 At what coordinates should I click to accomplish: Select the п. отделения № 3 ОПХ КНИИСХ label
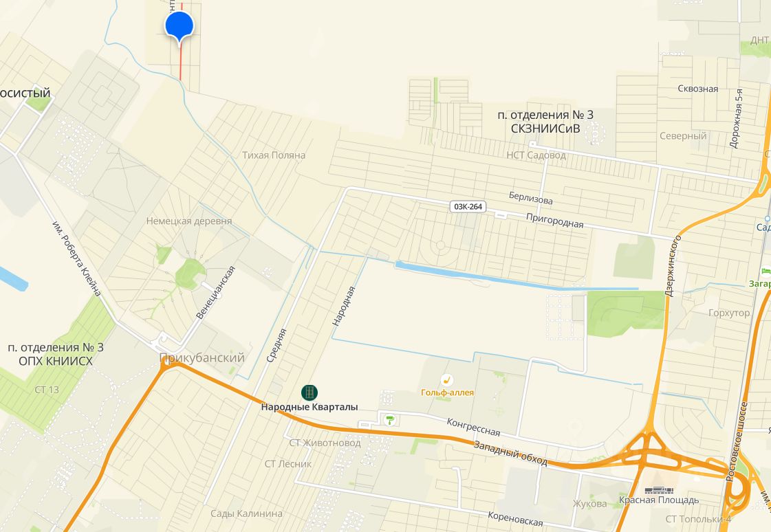56,354
